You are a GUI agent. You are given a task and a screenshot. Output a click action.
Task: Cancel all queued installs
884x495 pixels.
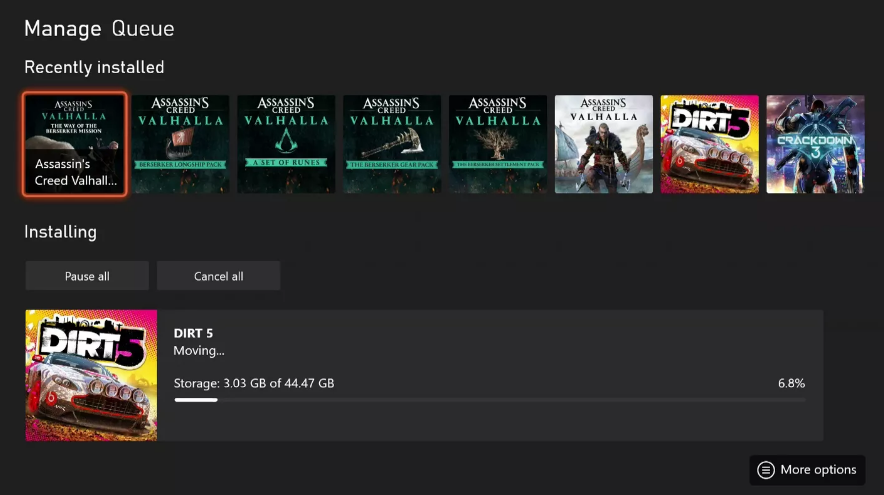click(219, 276)
